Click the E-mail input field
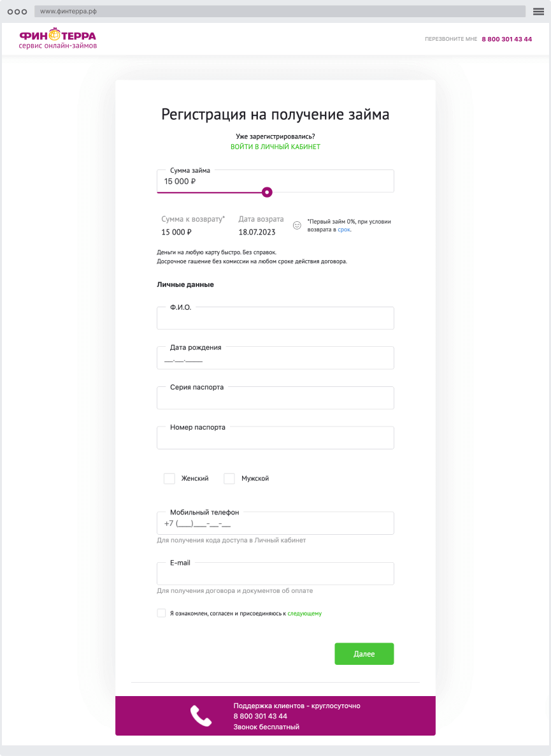This screenshot has height=756, width=551. click(x=275, y=573)
